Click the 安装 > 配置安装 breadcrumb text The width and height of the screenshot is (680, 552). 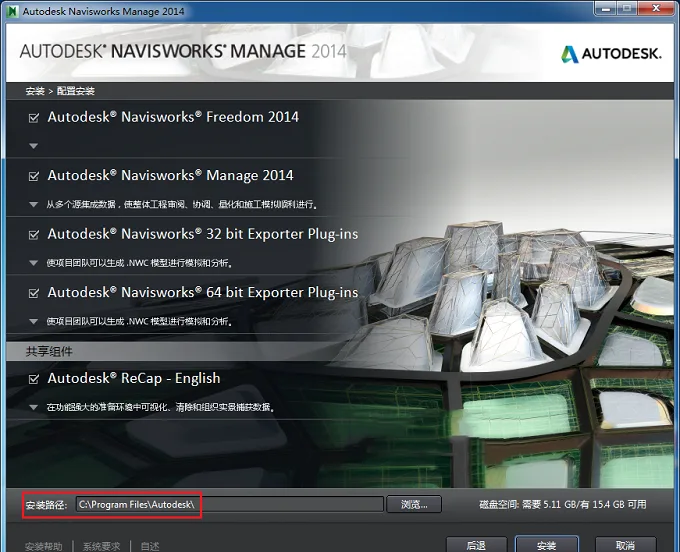click(60, 91)
